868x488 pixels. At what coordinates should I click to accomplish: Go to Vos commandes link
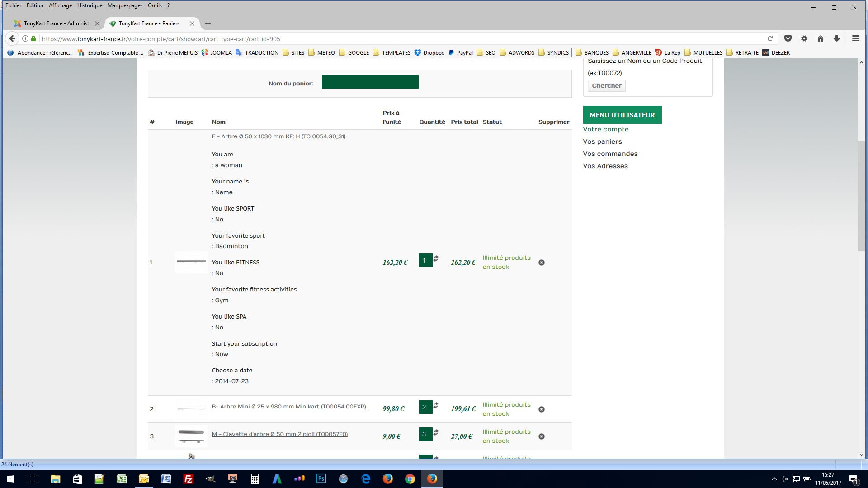pyautogui.click(x=610, y=154)
